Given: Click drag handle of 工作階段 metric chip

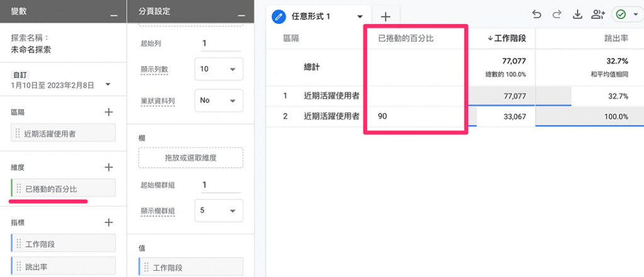Looking at the screenshot, I should (18, 244).
